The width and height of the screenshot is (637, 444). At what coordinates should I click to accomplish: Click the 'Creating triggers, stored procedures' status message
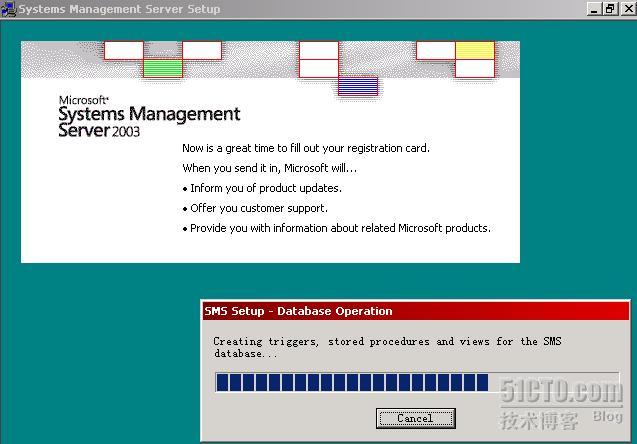click(387, 347)
